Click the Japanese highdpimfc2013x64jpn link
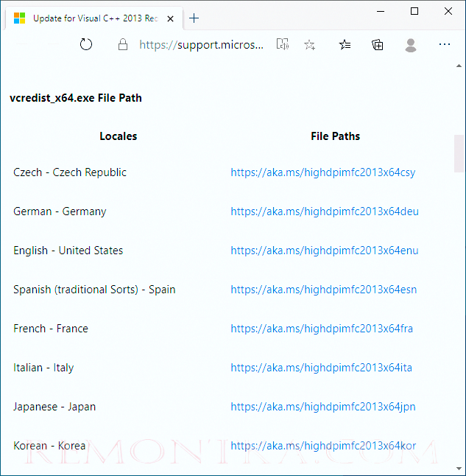 click(322, 407)
